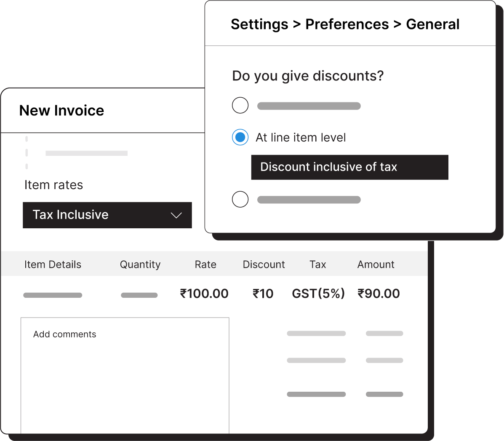
Task: Click the Tax column header
Action: point(317,265)
